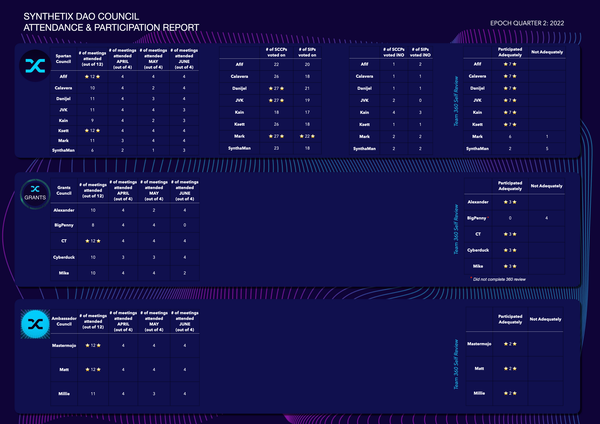This screenshot has height=424, width=600.
Task: Click Grants 'Not Adequately' column header
Action: (546, 186)
